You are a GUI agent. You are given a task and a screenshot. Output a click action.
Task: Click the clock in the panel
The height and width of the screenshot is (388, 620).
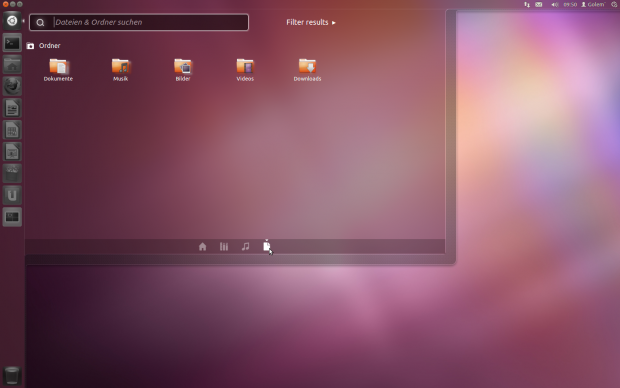pos(570,4)
